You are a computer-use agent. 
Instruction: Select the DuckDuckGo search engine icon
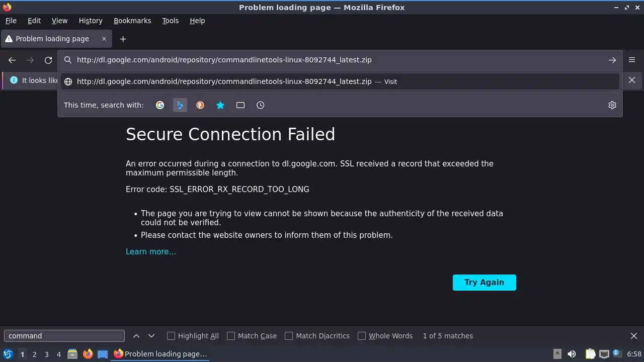pyautogui.click(x=200, y=105)
